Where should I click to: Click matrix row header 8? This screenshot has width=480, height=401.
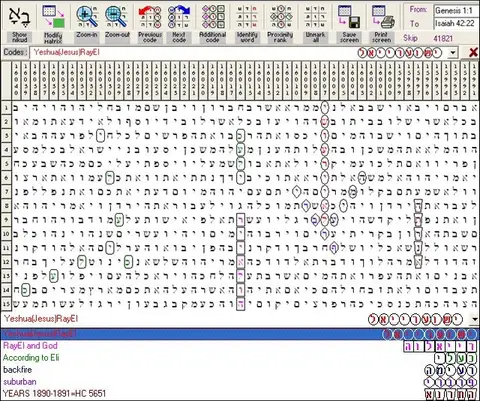6,206
